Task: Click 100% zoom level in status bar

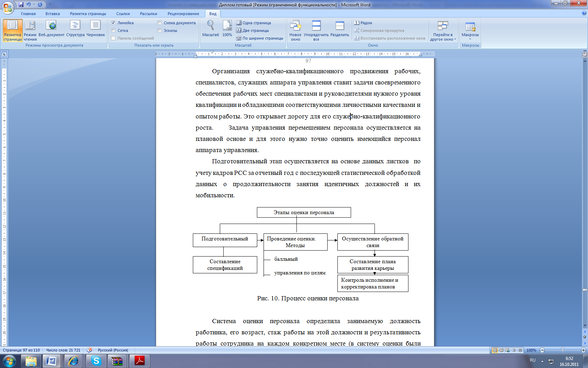Action: click(531, 350)
